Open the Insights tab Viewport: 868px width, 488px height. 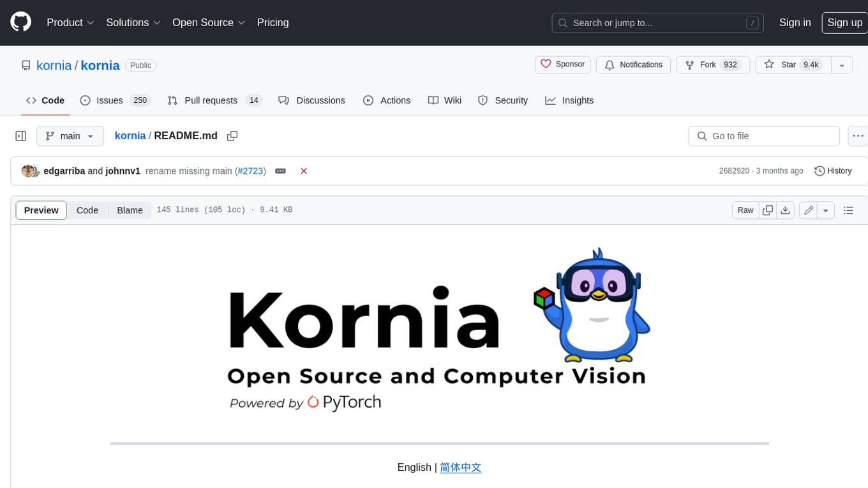tap(569, 100)
